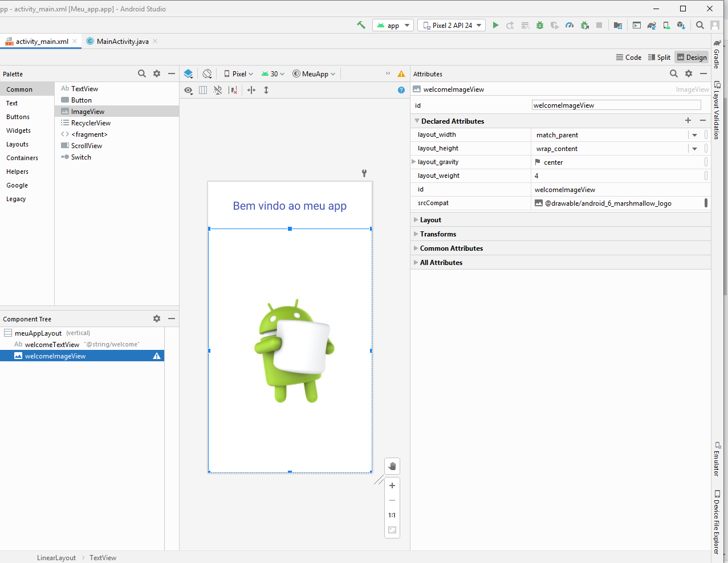Open the layout_width value dropdown

click(x=694, y=135)
